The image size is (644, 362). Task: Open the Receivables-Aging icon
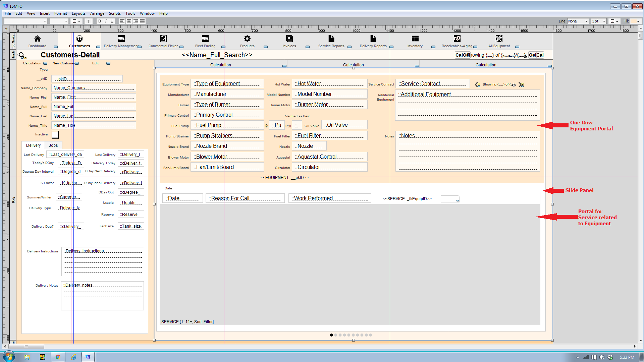coord(457,39)
